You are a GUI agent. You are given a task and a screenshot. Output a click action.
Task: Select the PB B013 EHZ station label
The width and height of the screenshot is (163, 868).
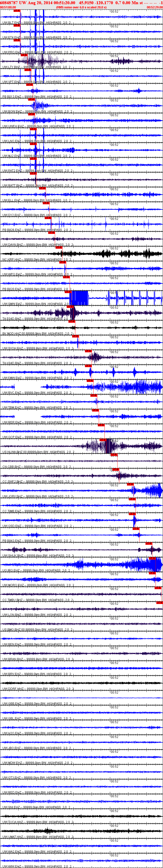[37, 97]
